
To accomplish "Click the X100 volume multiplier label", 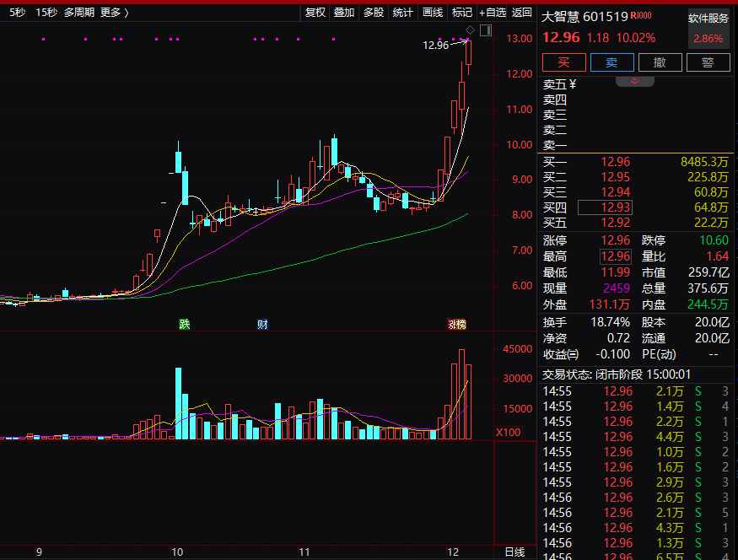I will [508, 432].
